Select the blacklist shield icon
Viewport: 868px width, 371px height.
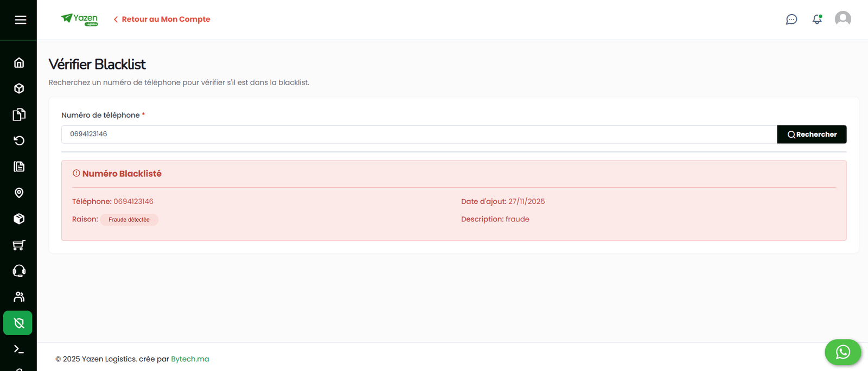pyautogui.click(x=18, y=323)
